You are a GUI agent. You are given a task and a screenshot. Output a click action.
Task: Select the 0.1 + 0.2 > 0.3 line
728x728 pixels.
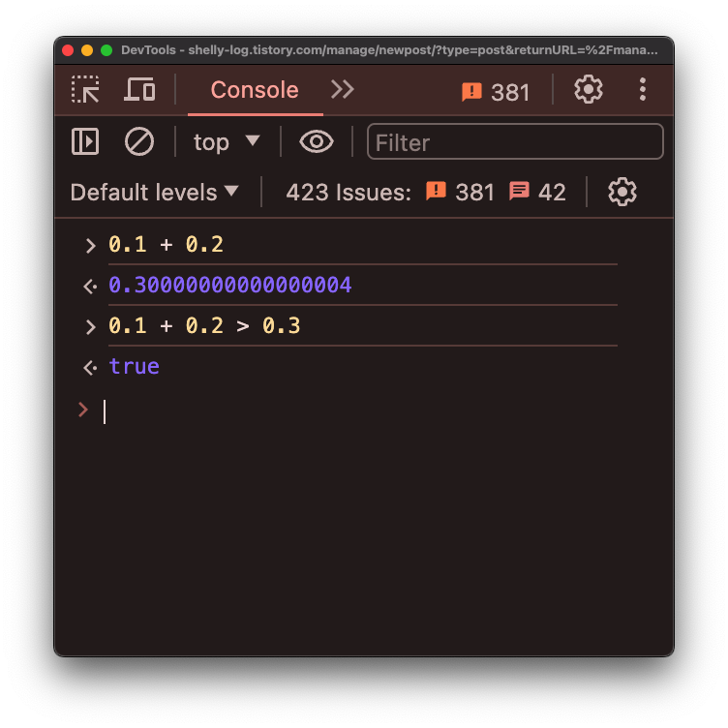(x=204, y=325)
